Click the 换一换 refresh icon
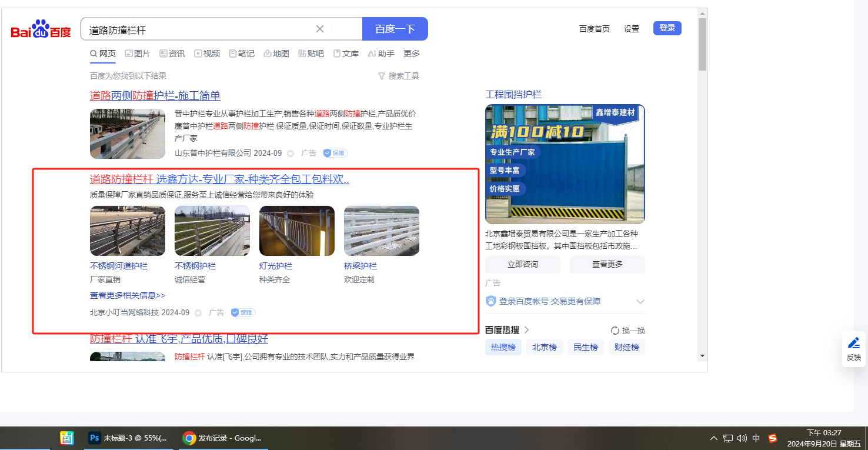The height and width of the screenshot is (450, 868). click(615, 331)
